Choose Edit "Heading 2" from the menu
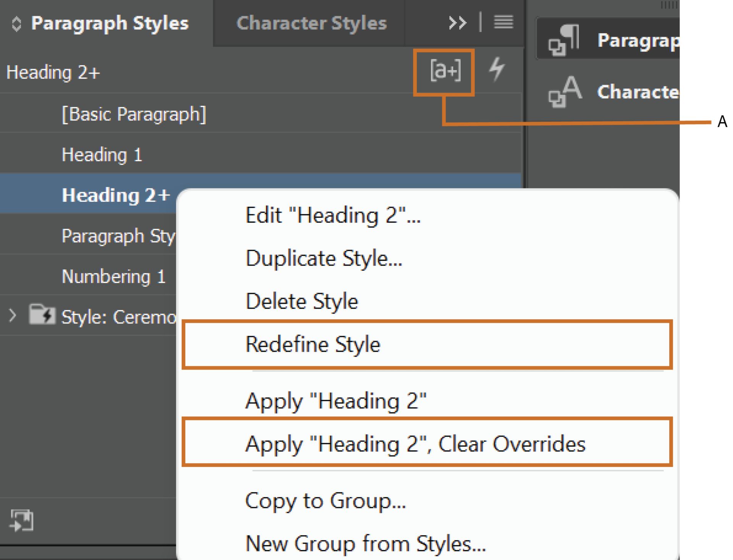This screenshot has width=733, height=560. [x=332, y=215]
